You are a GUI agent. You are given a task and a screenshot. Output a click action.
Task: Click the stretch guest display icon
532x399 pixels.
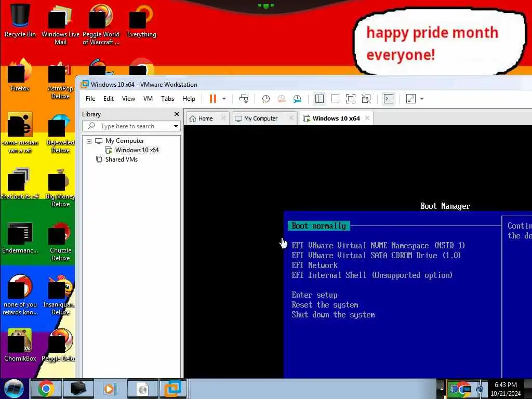(x=410, y=99)
